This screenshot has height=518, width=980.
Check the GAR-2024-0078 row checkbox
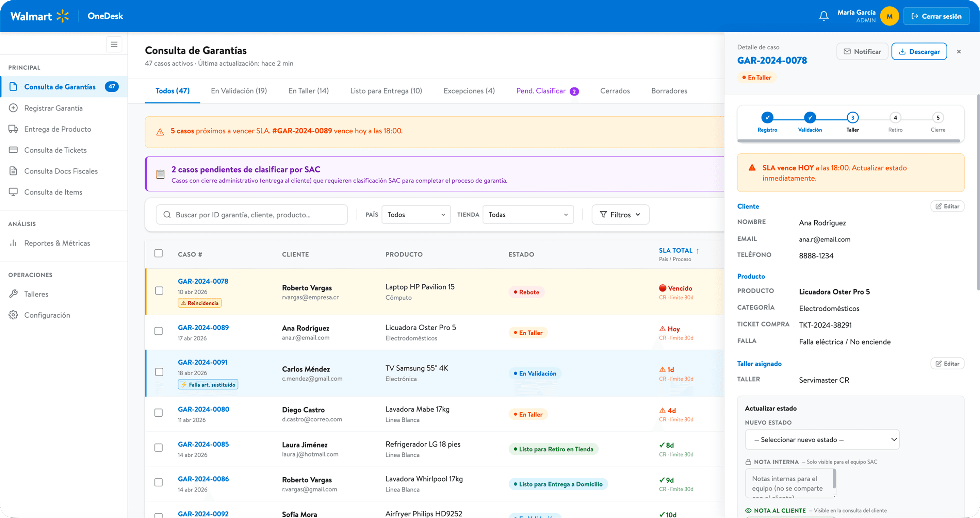tap(159, 290)
